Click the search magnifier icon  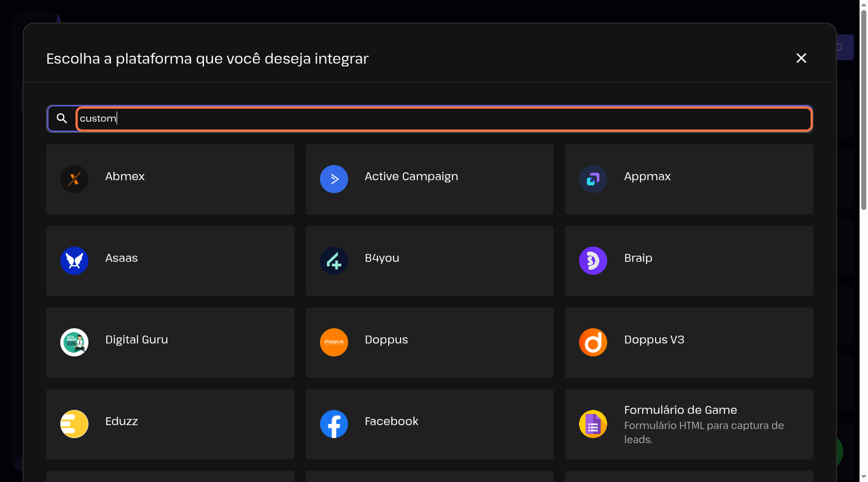click(x=62, y=118)
